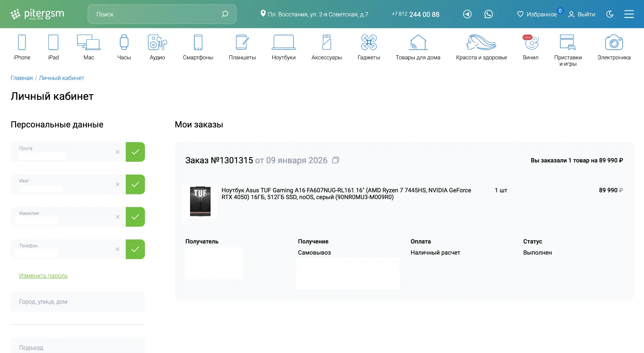
Task: Clear the Имя field
Action: [118, 185]
